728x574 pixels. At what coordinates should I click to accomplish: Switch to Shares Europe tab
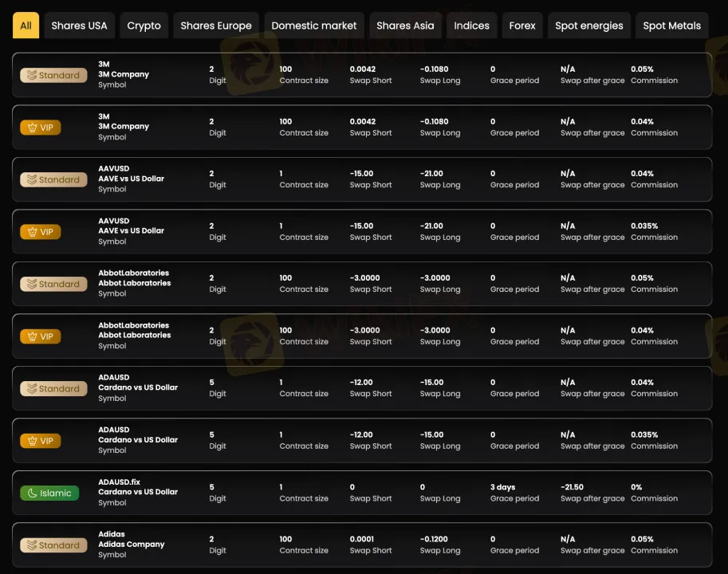216,26
